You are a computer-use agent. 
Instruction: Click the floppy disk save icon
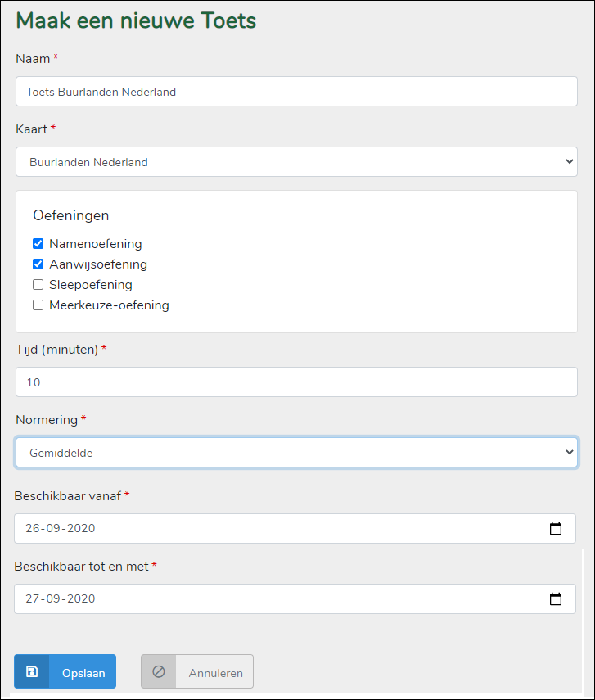pos(32,672)
